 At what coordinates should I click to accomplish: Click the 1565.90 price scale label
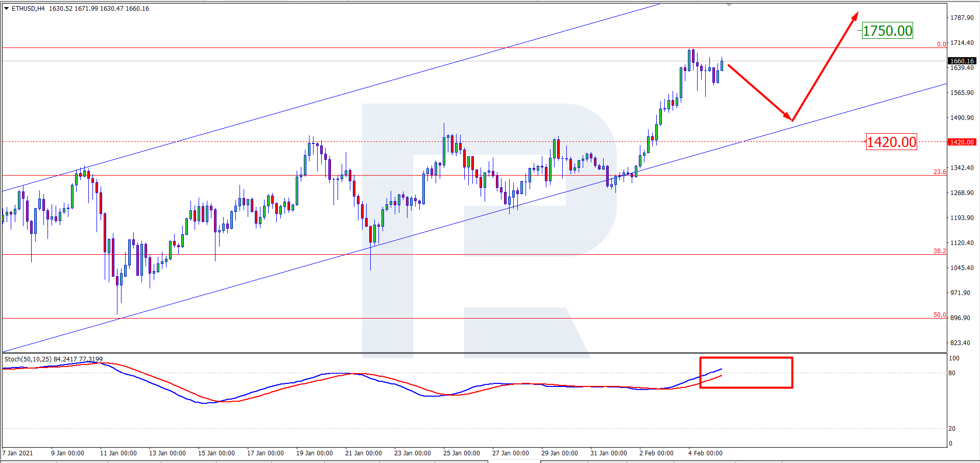(962, 93)
